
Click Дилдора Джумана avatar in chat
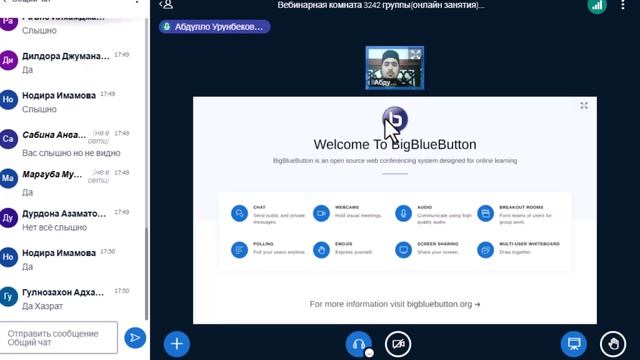8,60
